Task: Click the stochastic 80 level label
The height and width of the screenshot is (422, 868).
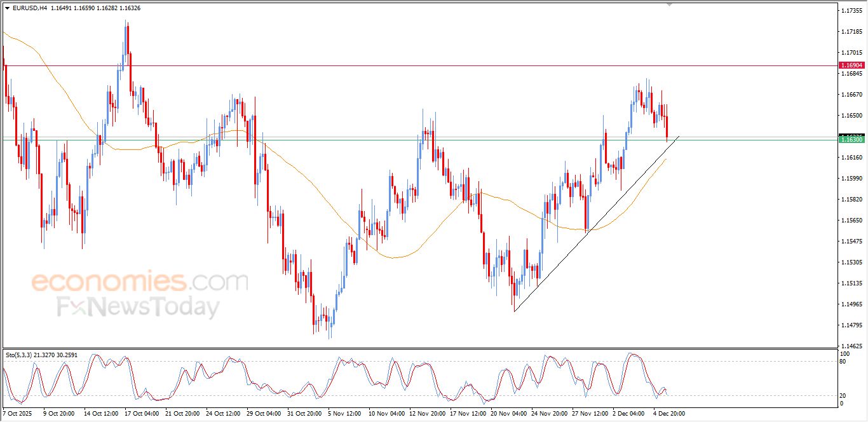Action: click(843, 362)
